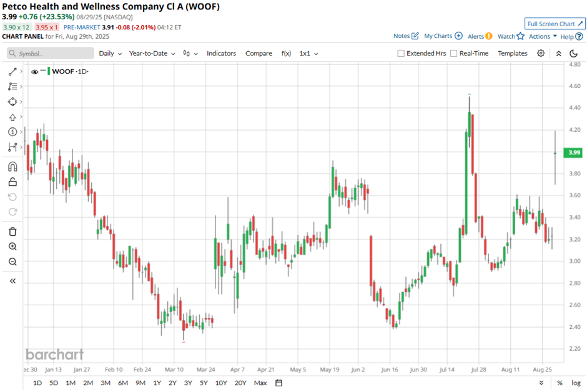The width and height of the screenshot is (587, 392).
Task: Open the Compare menu
Action: (259, 54)
